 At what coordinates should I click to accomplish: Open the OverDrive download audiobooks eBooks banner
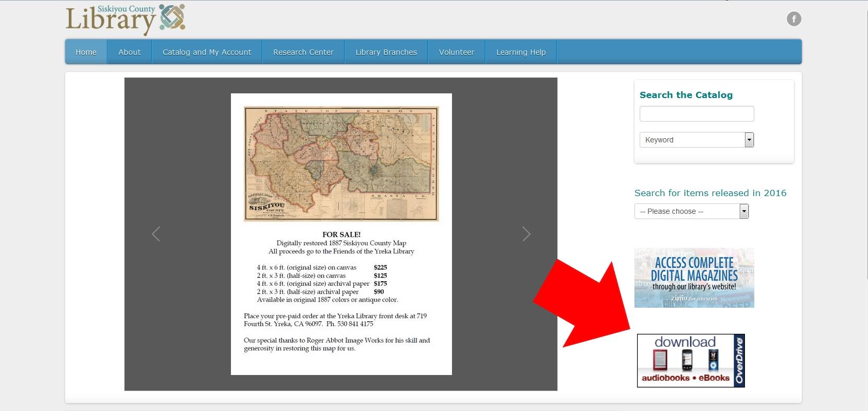[x=691, y=360]
